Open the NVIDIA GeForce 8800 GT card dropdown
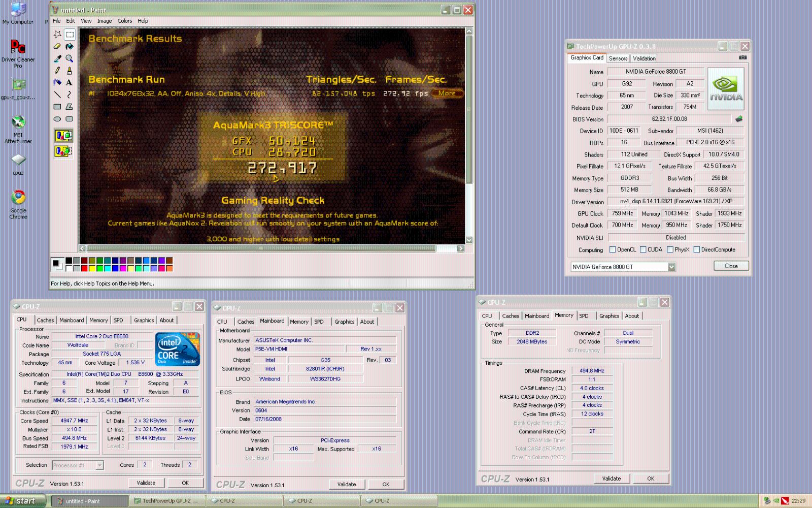812x508 pixels. (x=671, y=267)
